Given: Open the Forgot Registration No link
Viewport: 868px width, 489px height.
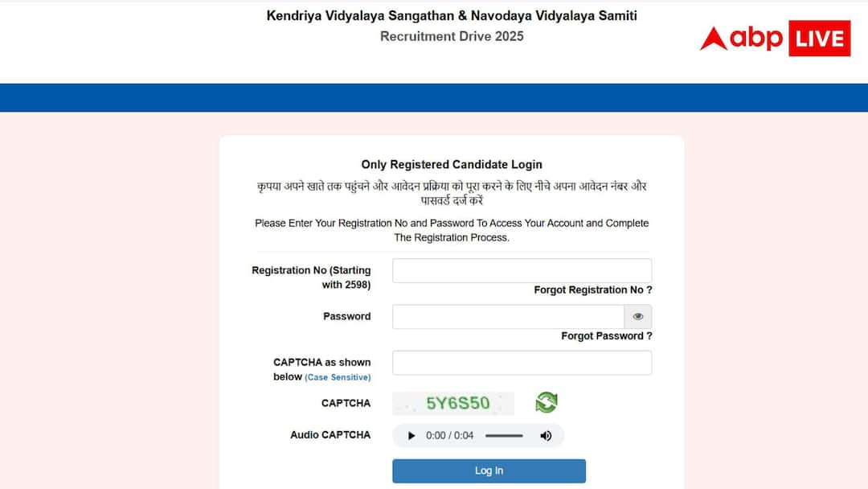Looking at the screenshot, I should pyautogui.click(x=593, y=290).
